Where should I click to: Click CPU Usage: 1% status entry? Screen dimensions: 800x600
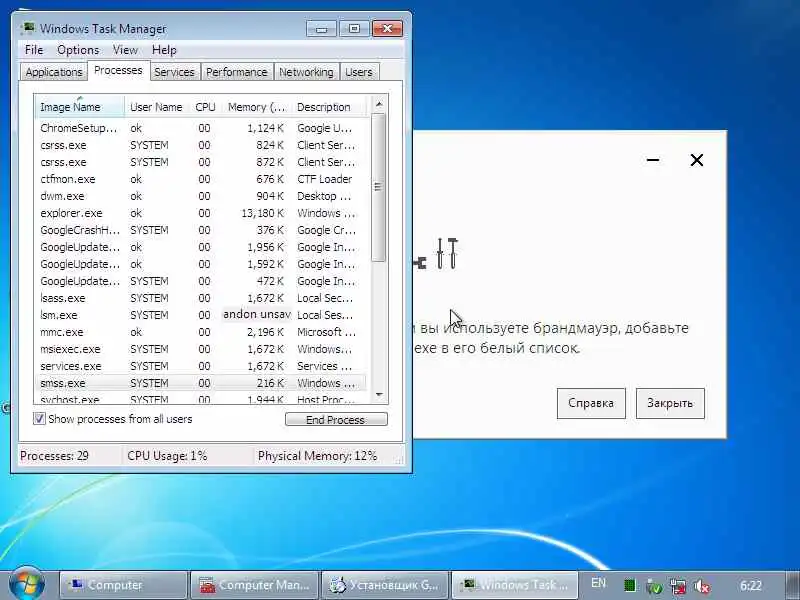[x=167, y=456]
